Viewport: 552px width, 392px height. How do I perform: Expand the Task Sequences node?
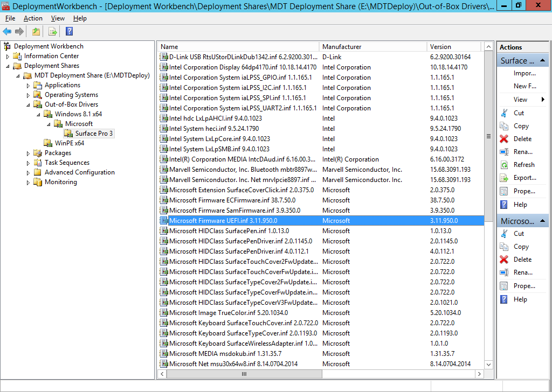(x=28, y=163)
